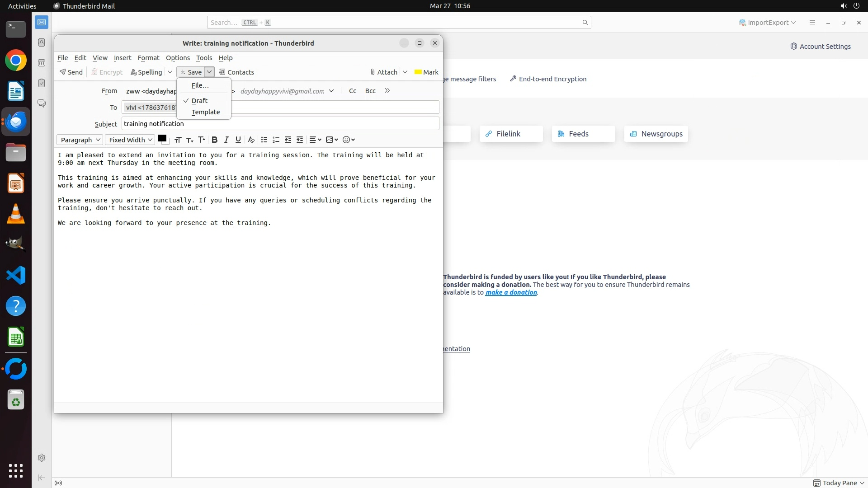
Task: Apply underline formatting icon
Action: (x=238, y=140)
